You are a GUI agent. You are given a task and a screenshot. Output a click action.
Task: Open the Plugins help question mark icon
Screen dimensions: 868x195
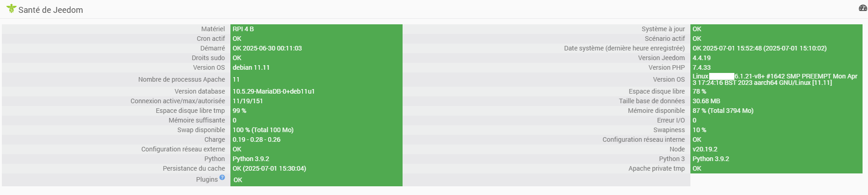(x=222, y=177)
